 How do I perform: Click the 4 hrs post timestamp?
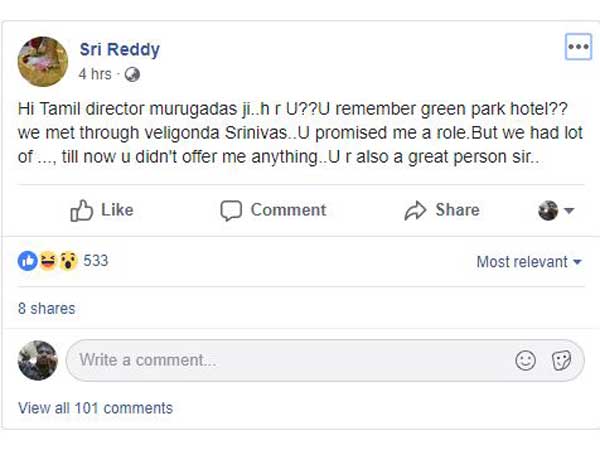95,74
